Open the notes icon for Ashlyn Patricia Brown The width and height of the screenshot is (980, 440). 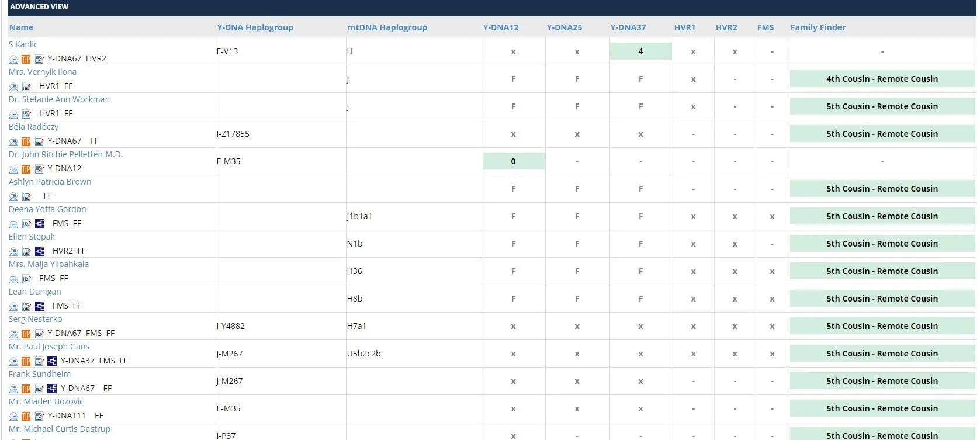pos(26,196)
